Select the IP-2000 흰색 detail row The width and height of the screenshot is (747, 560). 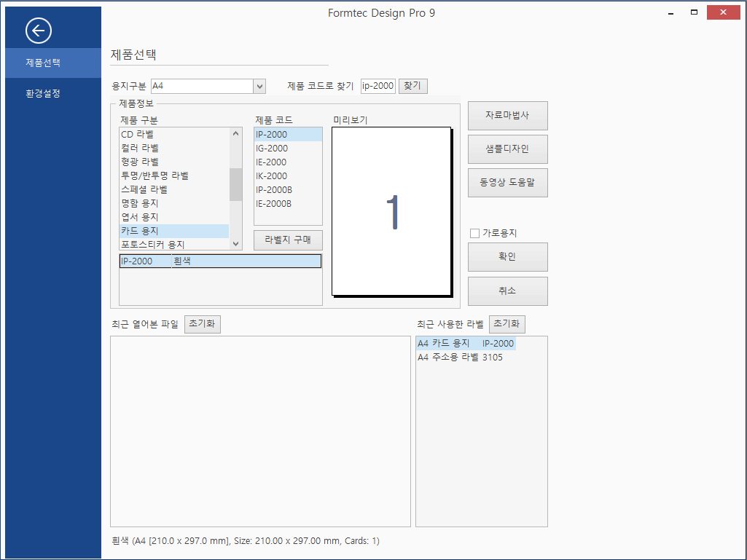coord(220,261)
